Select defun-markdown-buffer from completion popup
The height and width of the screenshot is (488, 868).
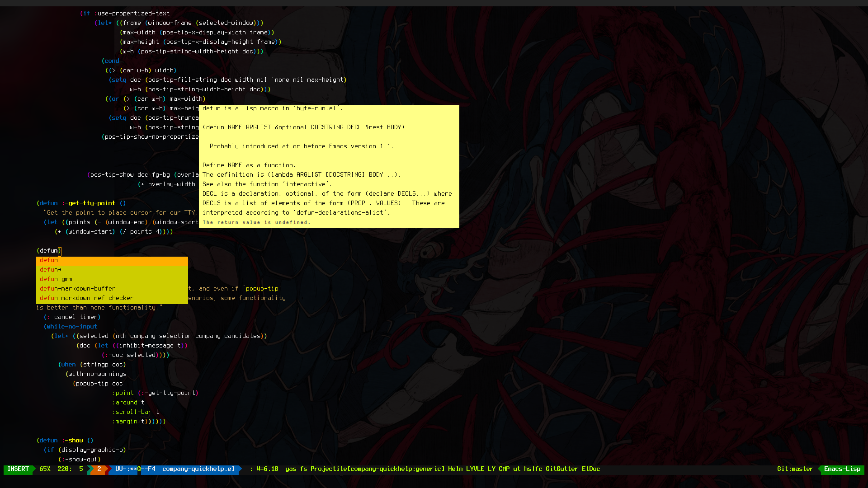pos(77,289)
